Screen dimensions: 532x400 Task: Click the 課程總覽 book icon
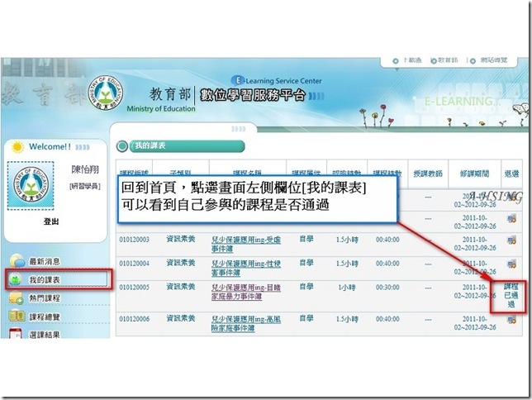point(17,317)
